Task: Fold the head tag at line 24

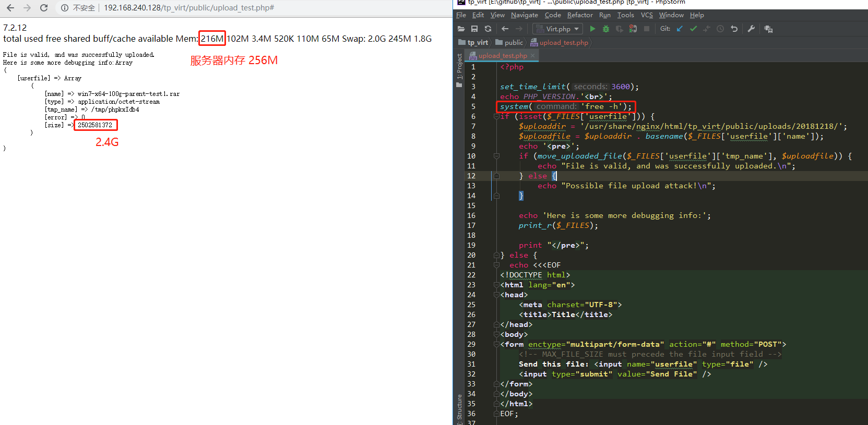Action: pyautogui.click(x=496, y=295)
